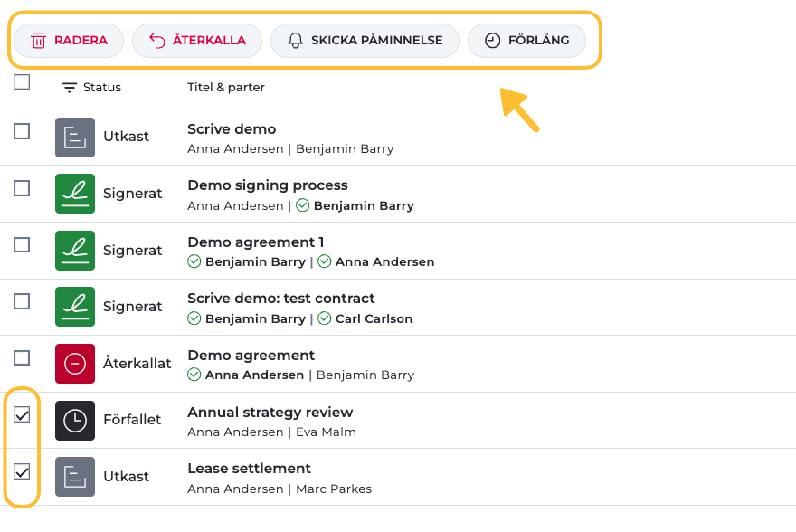
Task: Click signed icon beside Demo agreement 1
Action: [75, 250]
